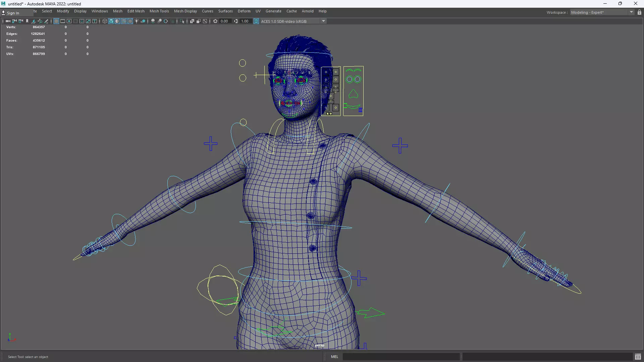This screenshot has width=644, height=362.
Task: Click the wireframe cube shading icon
Action: click(105, 21)
